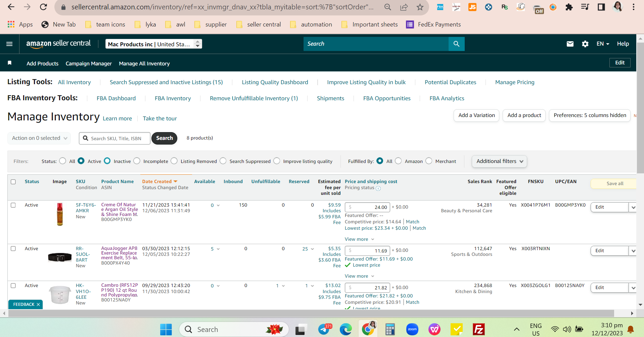The width and height of the screenshot is (644, 337).
Task: Expand View more for Creme Of Nature row
Action: 359,239
